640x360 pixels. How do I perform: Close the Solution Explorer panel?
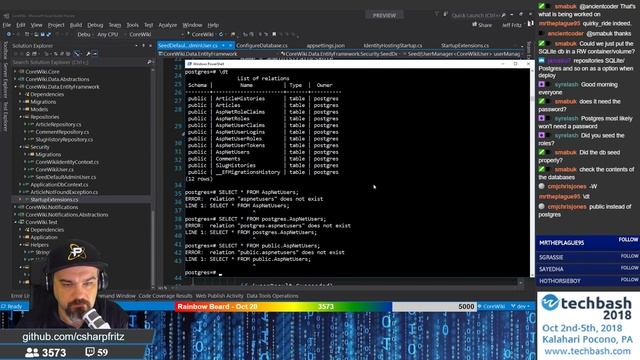coord(150,46)
